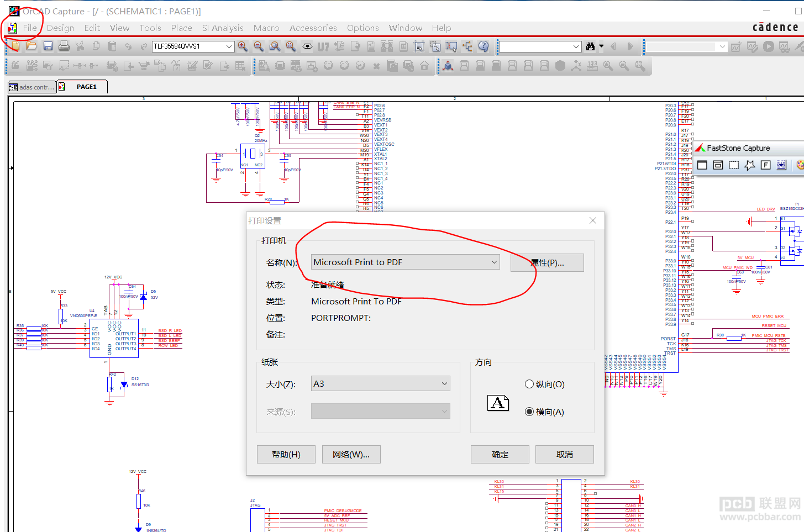Open the Macro menu
This screenshot has width=804, height=532.
266,28
